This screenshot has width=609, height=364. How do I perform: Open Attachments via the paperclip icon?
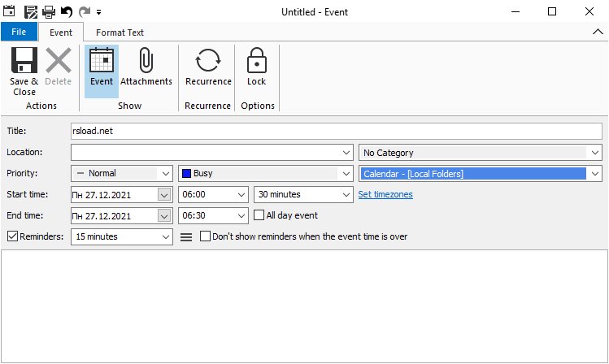pos(146,60)
